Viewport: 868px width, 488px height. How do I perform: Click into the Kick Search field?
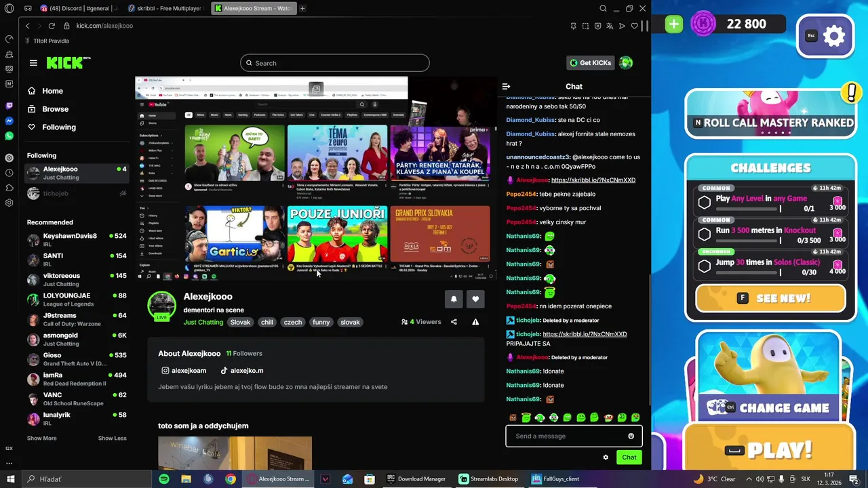tap(334, 63)
